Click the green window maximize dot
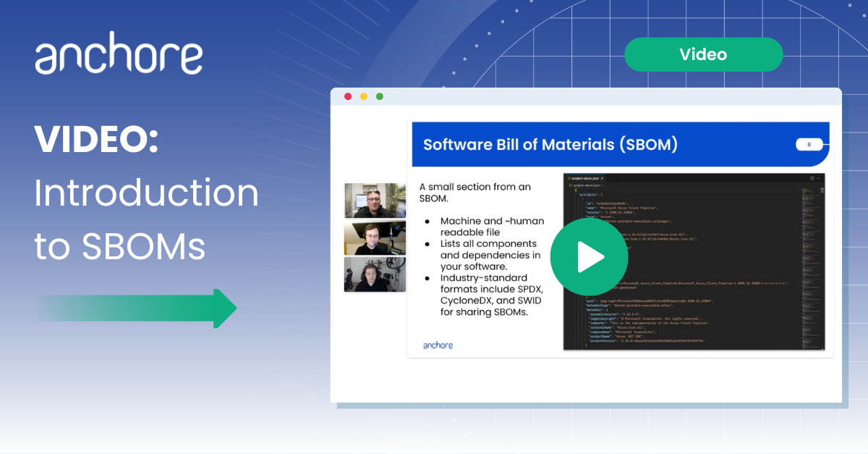The width and height of the screenshot is (868, 454). click(380, 96)
